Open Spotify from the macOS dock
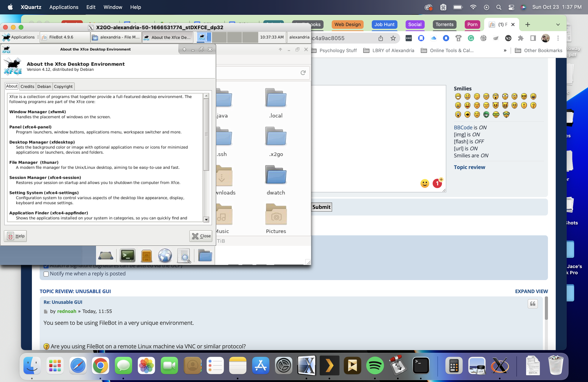Screen dimensions: 588x382 [375, 365]
